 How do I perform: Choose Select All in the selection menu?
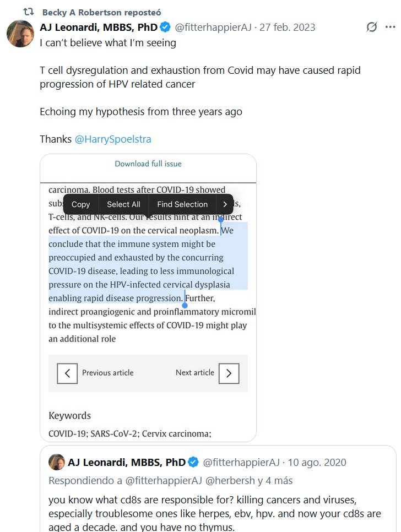tap(123, 204)
